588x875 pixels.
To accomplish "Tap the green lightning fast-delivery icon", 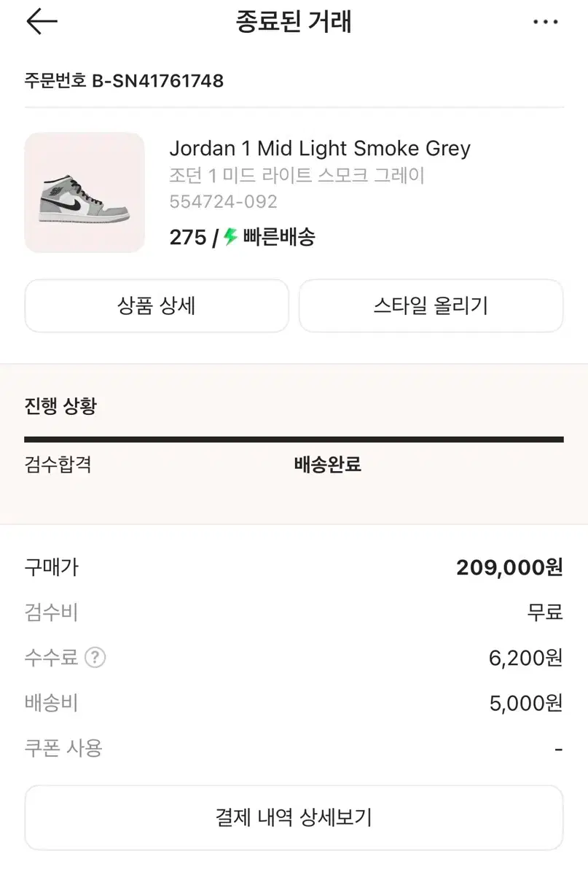I will point(231,237).
